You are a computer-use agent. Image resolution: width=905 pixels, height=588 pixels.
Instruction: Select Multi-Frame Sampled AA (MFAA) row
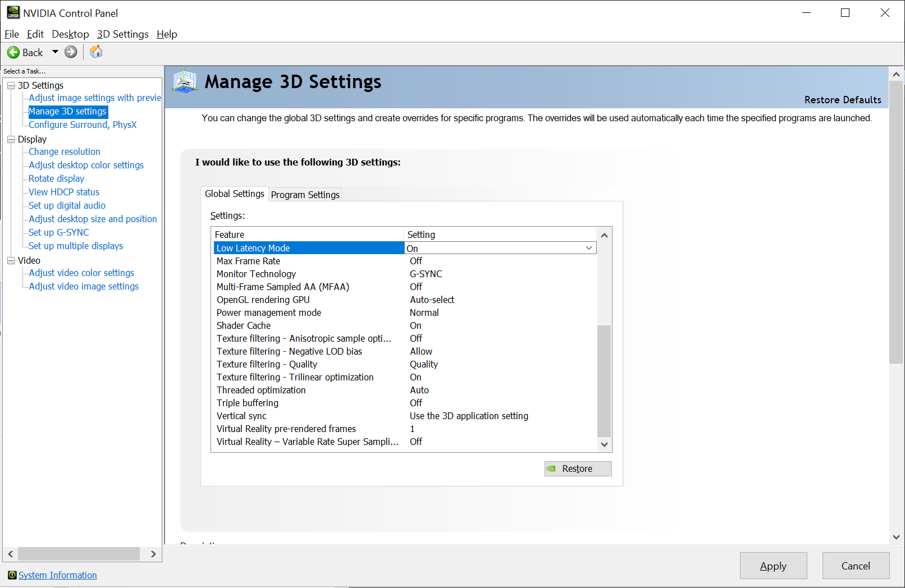click(x=405, y=287)
